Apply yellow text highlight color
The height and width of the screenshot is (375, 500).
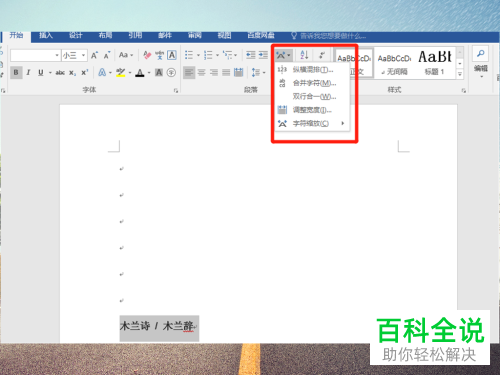coord(120,72)
